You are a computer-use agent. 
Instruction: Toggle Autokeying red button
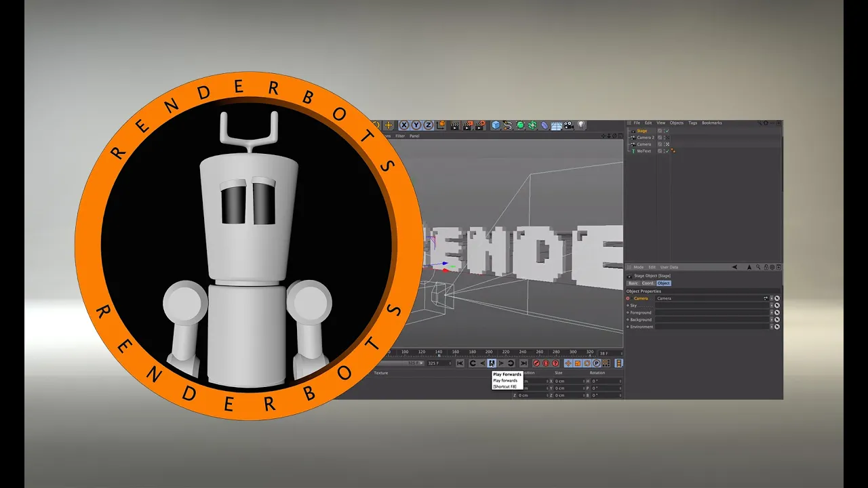[546, 363]
